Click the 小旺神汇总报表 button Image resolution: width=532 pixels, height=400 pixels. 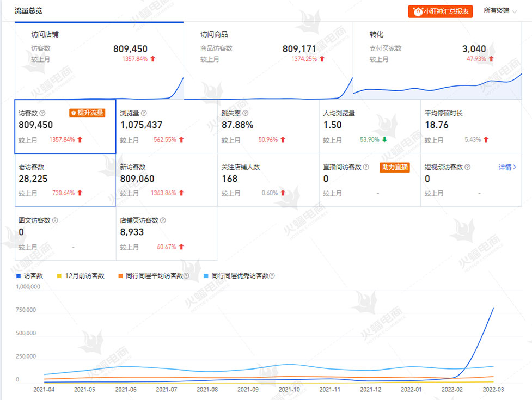click(441, 11)
